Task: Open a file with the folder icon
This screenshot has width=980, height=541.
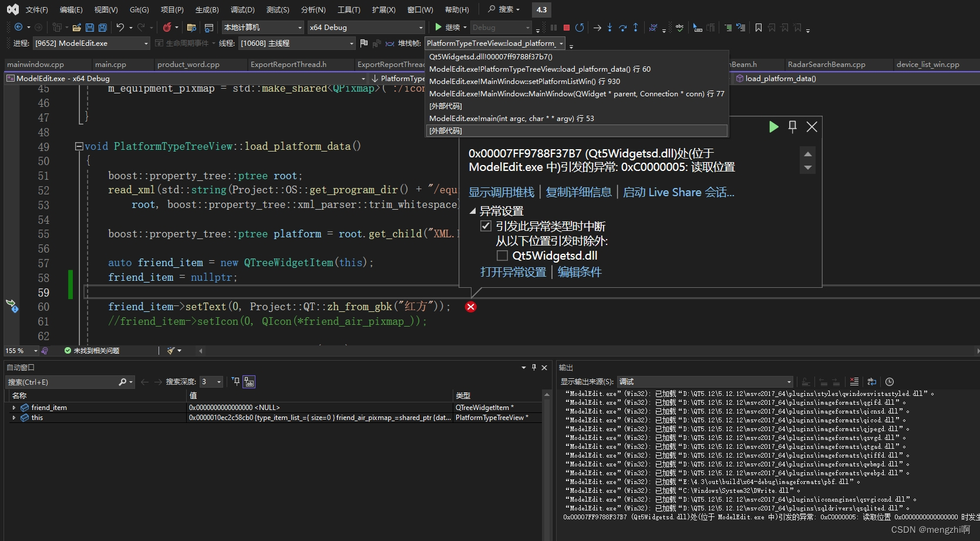Action: [76, 27]
